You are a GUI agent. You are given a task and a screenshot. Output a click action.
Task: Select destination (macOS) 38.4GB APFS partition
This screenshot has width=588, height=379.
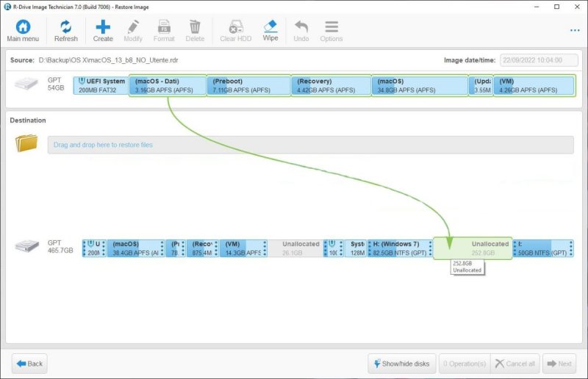[136, 248]
